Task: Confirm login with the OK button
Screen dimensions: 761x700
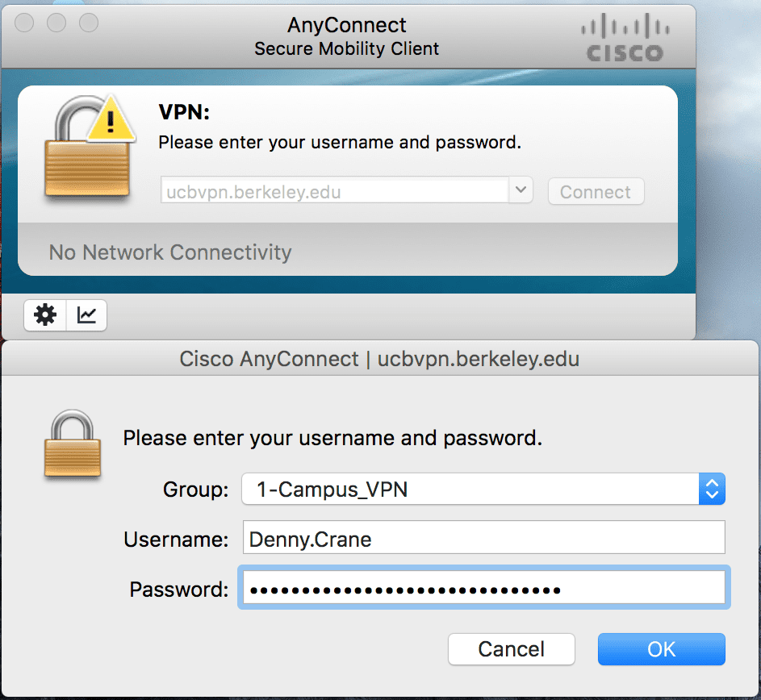Action: point(662,649)
